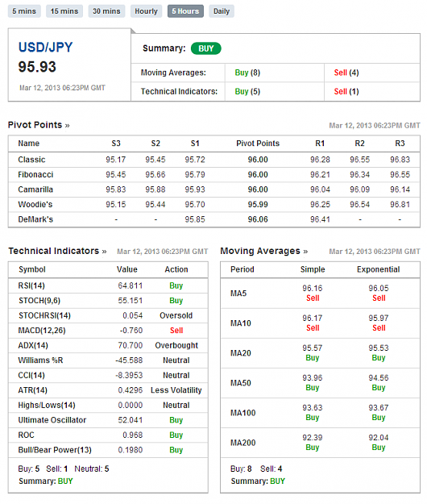The width and height of the screenshot is (427, 504).
Task: Click the Ultimate Oscillator indicator symbol
Action: click(52, 420)
